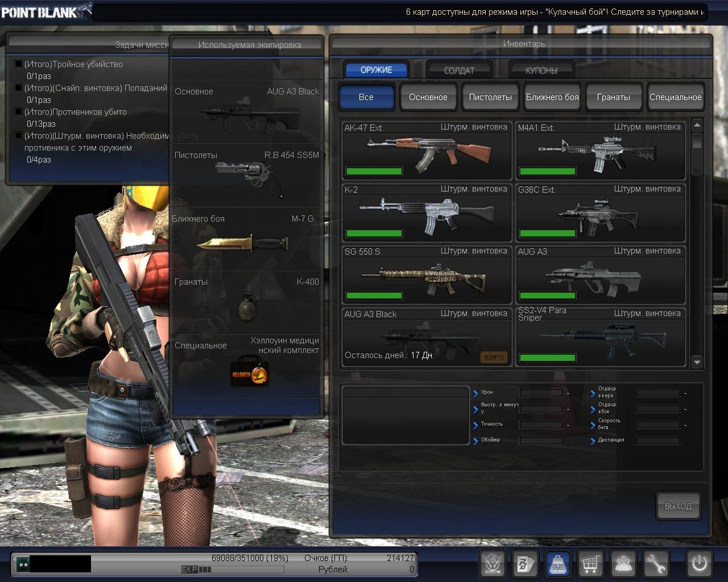Image resolution: width=728 pixels, height=582 pixels.
Task: Toggle the Противников убито mission checkbox
Action: [19, 112]
